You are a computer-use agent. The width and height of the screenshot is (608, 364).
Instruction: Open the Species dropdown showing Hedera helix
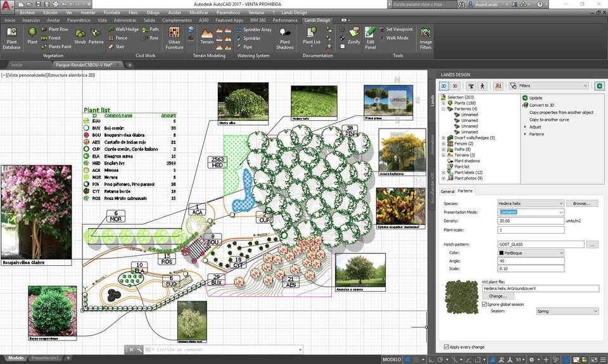(x=530, y=203)
